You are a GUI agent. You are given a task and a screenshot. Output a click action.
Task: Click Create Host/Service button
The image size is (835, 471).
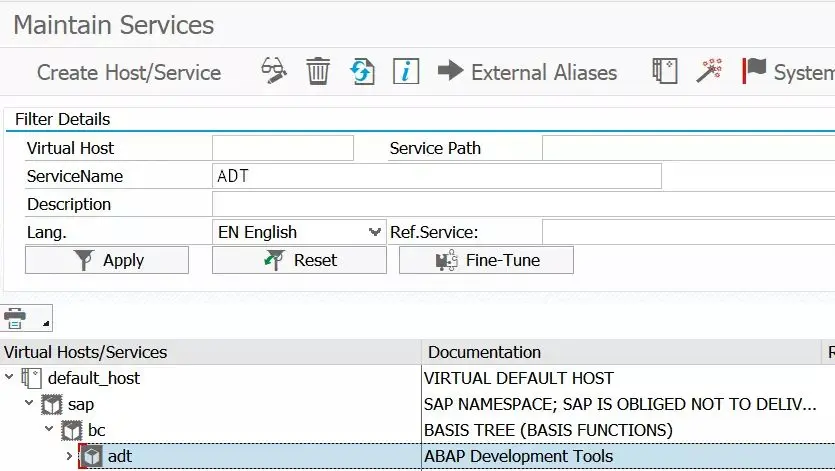[x=129, y=72]
